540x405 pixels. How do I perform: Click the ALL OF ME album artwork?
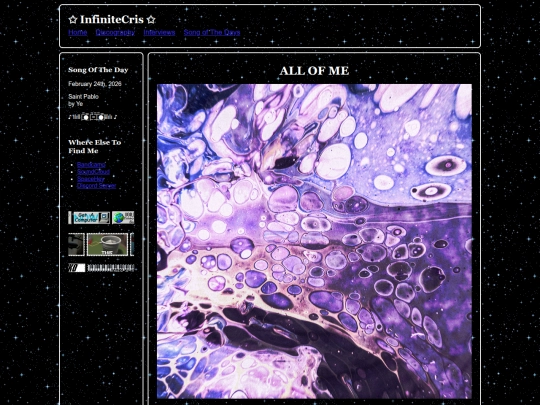pos(314,241)
